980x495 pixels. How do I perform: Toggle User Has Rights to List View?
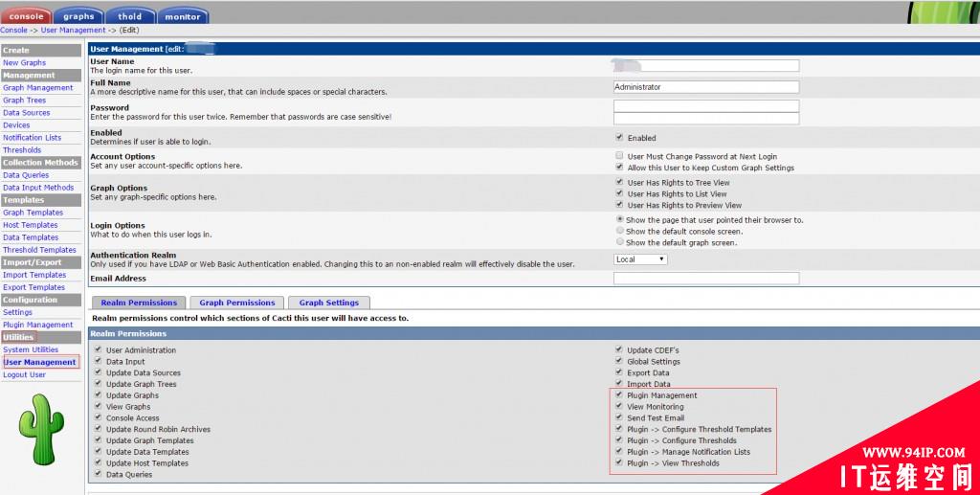point(619,193)
